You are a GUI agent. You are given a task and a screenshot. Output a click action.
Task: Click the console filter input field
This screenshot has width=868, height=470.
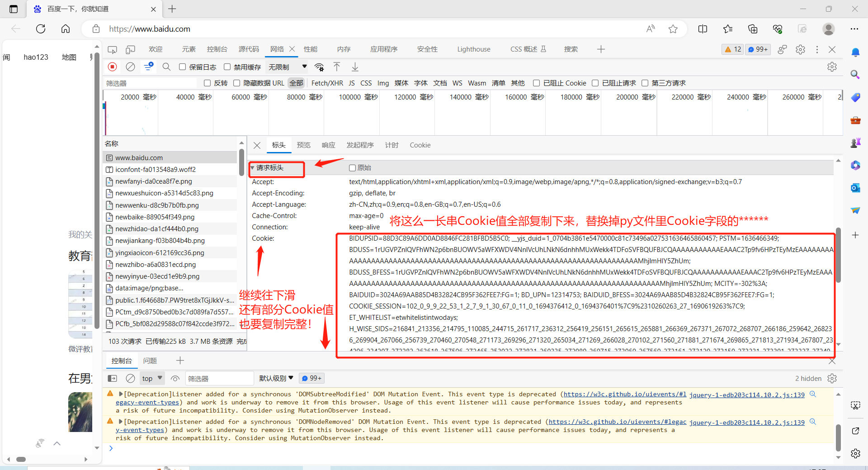220,378
